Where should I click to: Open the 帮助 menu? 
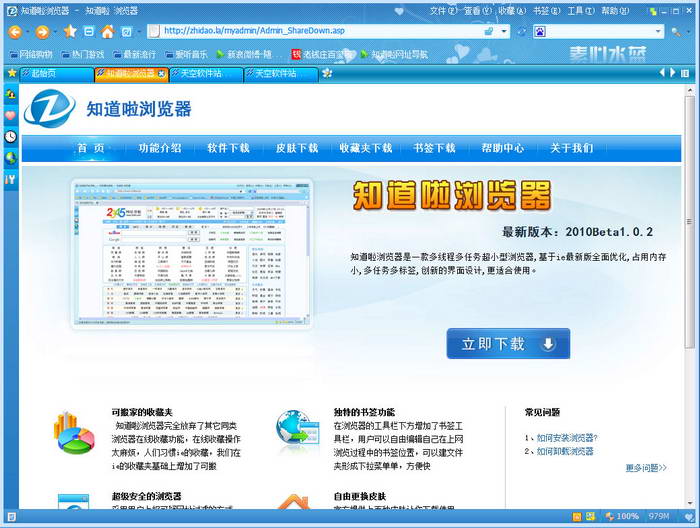tap(615, 11)
